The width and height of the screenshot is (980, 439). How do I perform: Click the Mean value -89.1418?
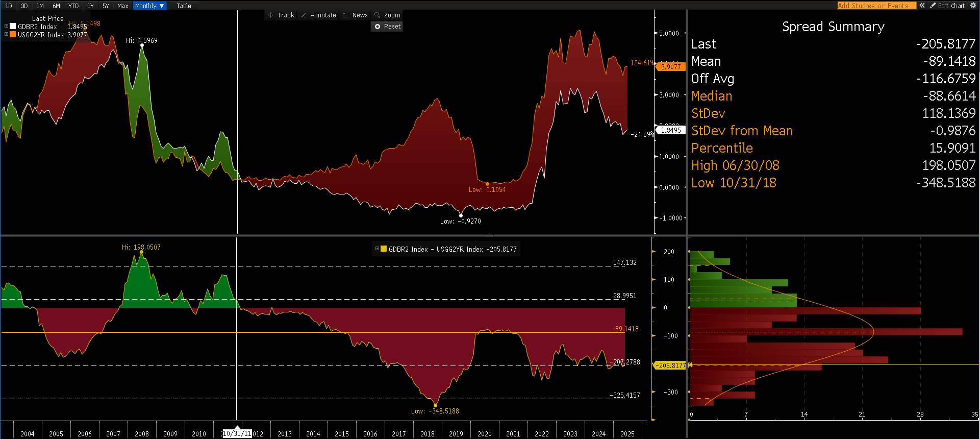pyautogui.click(x=949, y=61)
